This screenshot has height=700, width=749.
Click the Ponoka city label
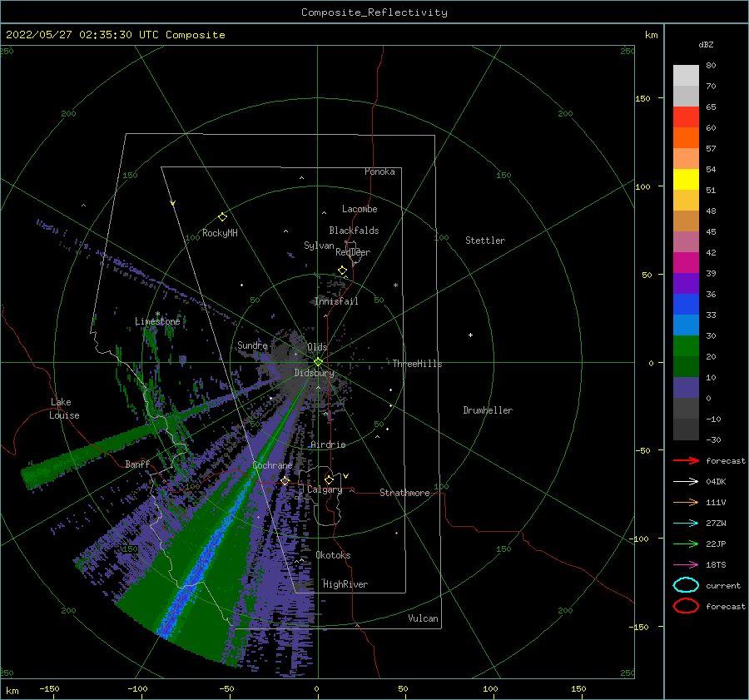click(379, 171)
